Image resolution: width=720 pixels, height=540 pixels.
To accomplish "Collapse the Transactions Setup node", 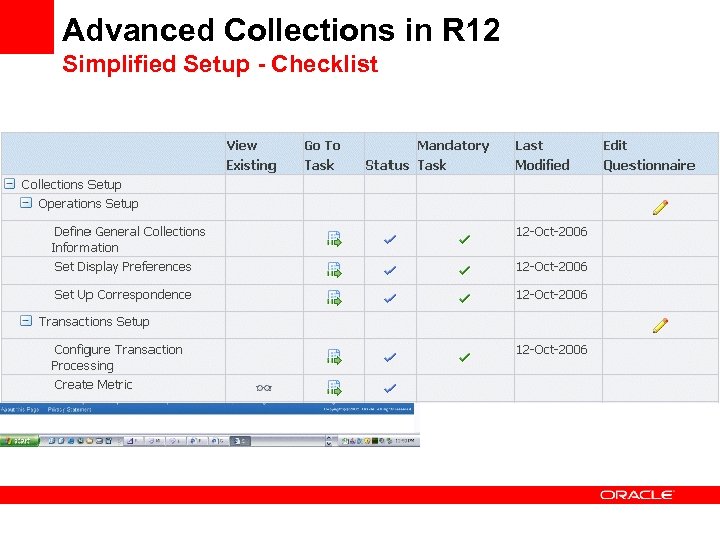I will [26, 321].
